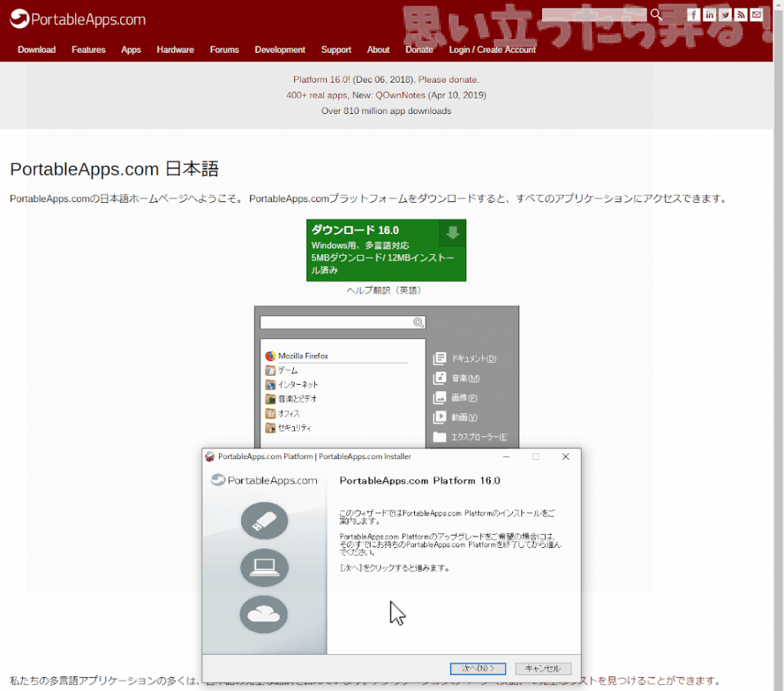
Task: Open the Hardware menu
Action: (x=175, y=50)
